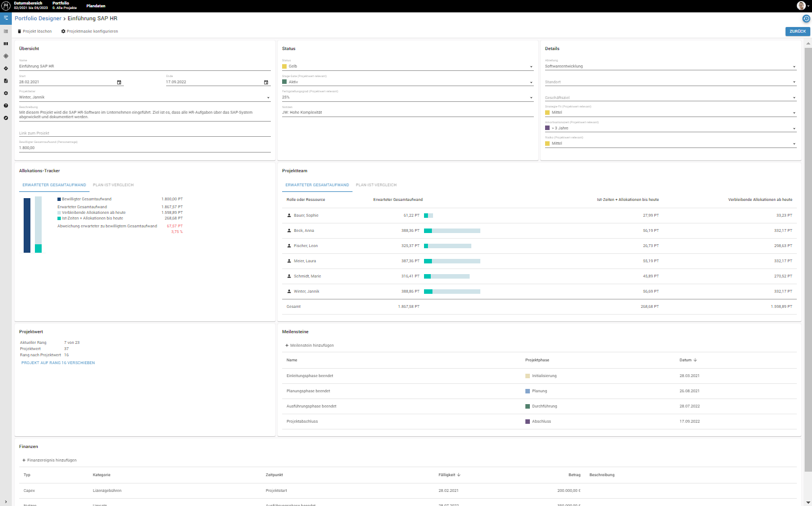
Task: Click the Bewilligter Gesamtaufwand field
Action: point(145,148)
